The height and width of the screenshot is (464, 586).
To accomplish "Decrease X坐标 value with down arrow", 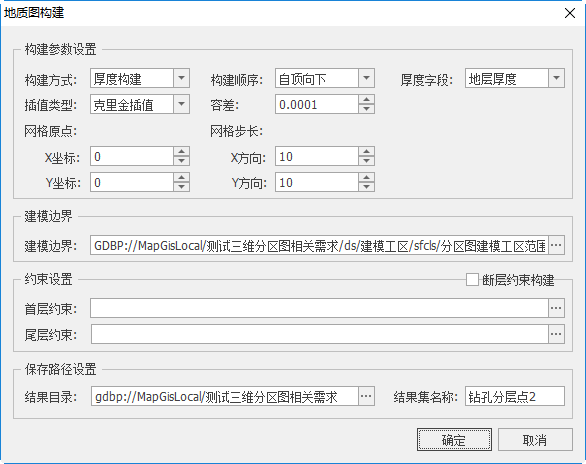I will coord(182,161).
